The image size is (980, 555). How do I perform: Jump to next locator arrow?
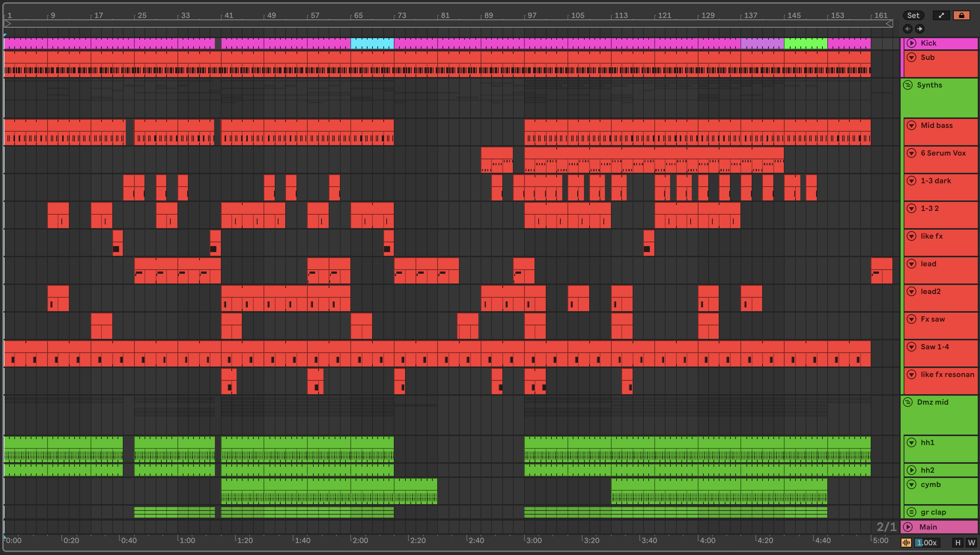920,28
